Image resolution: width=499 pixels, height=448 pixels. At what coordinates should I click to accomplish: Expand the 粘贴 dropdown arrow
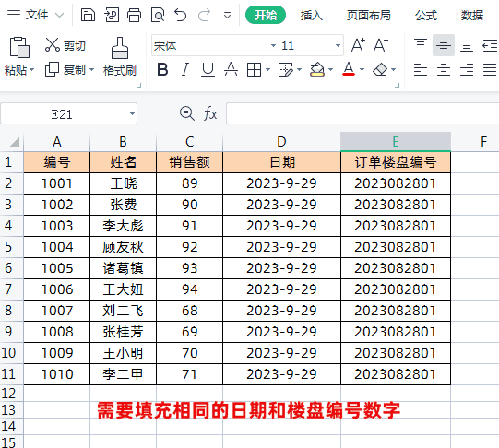pyautogui.click(x=32, y=69)
